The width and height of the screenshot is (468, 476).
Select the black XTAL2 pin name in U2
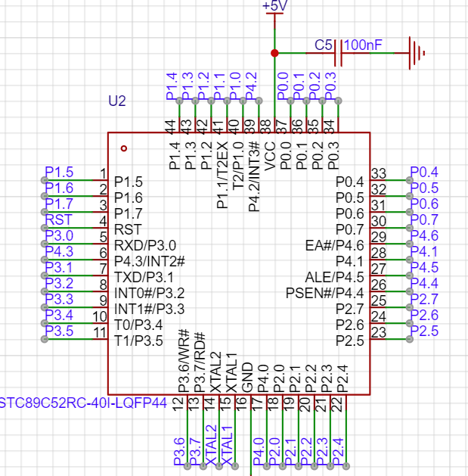215,373
